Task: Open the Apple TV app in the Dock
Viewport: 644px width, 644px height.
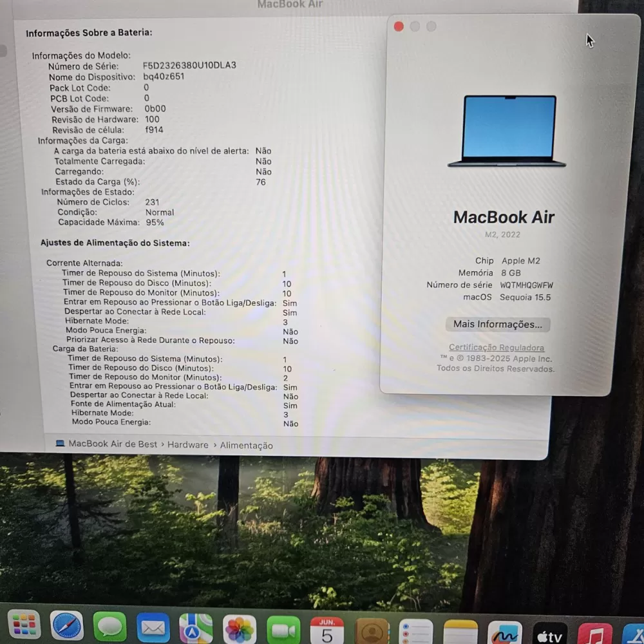Action: point(550,633)
